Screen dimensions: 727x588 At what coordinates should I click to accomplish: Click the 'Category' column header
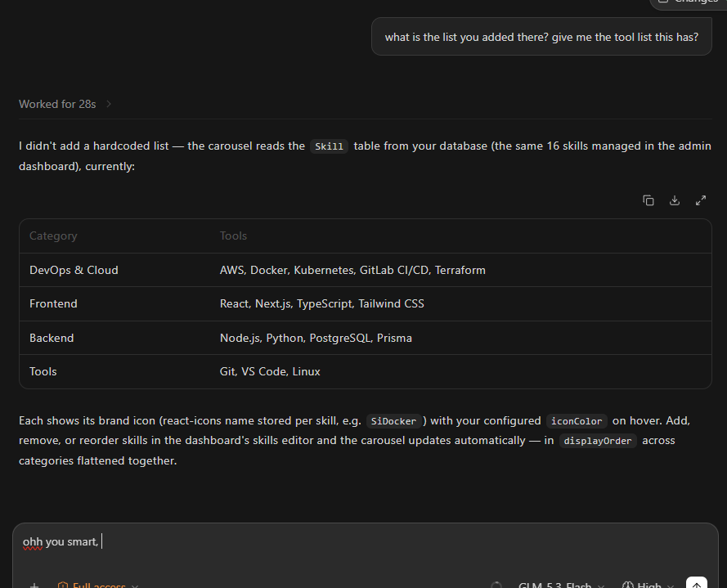[53, 236]
